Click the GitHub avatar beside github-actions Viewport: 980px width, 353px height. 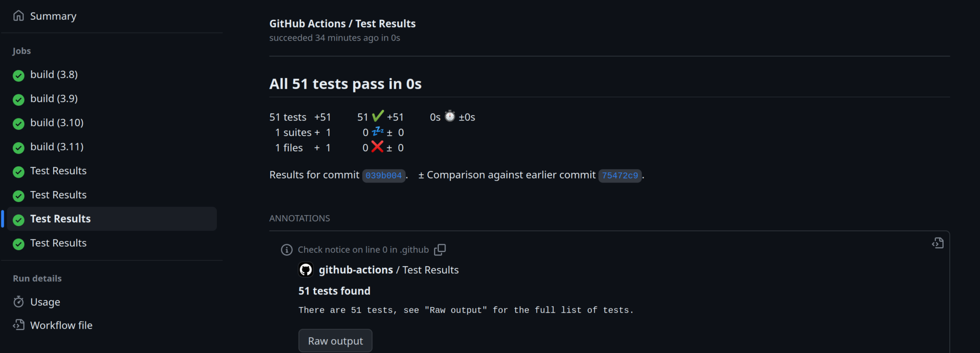[306, 270]
